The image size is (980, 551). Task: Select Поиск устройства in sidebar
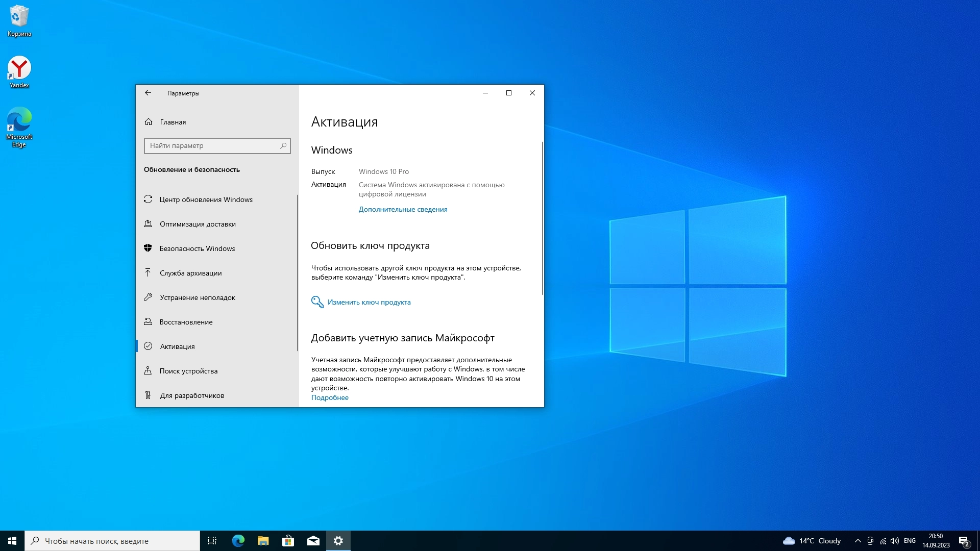(188, 371)
